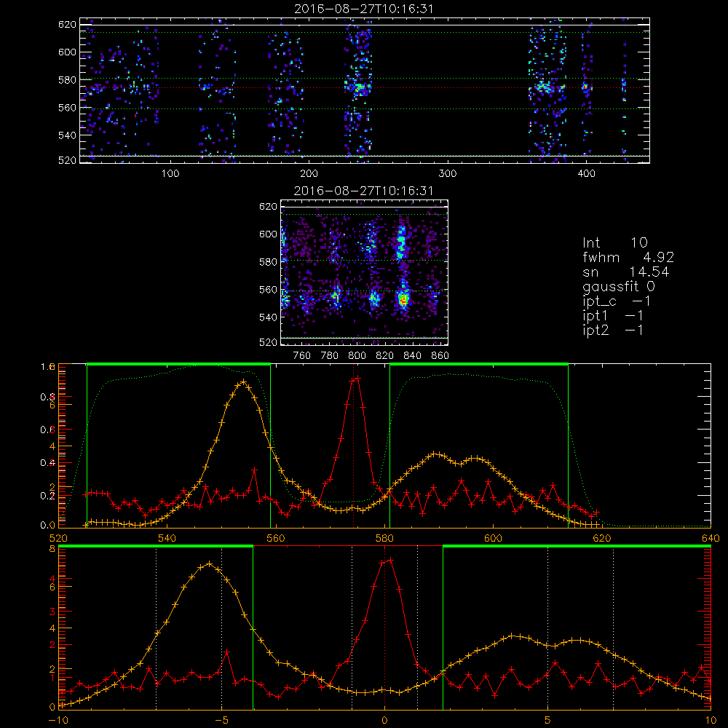This screenshot has height=728, width=728.
Task: Click orange x-axis label 600 on the profile plot
Action: click(493, 538)
